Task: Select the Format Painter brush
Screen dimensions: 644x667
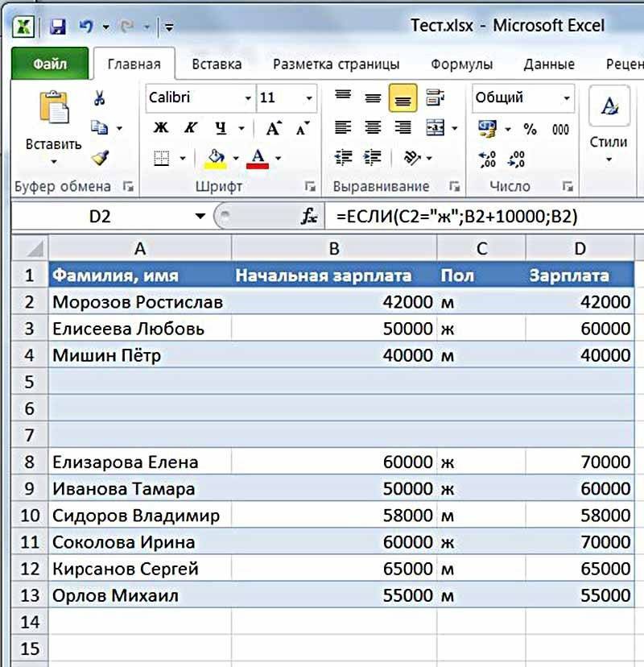Action: pos(100,157)
